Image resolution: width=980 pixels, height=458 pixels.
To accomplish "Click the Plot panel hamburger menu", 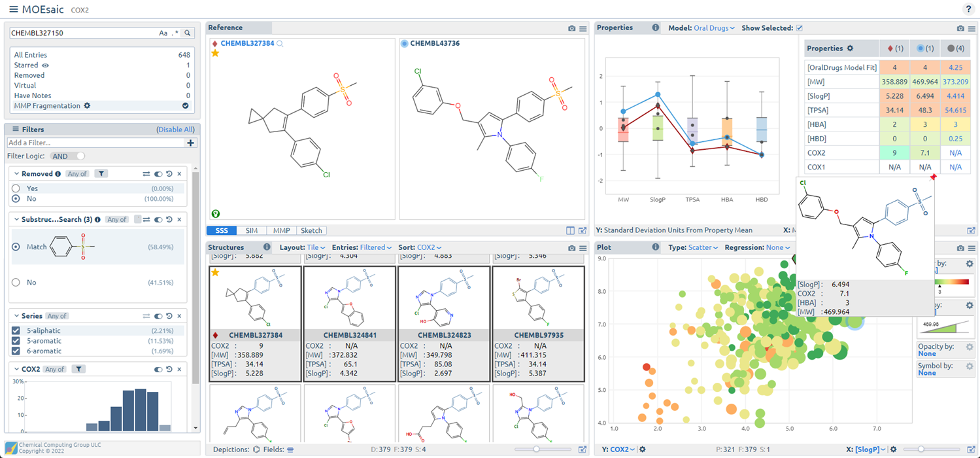I will pos(972,248).
